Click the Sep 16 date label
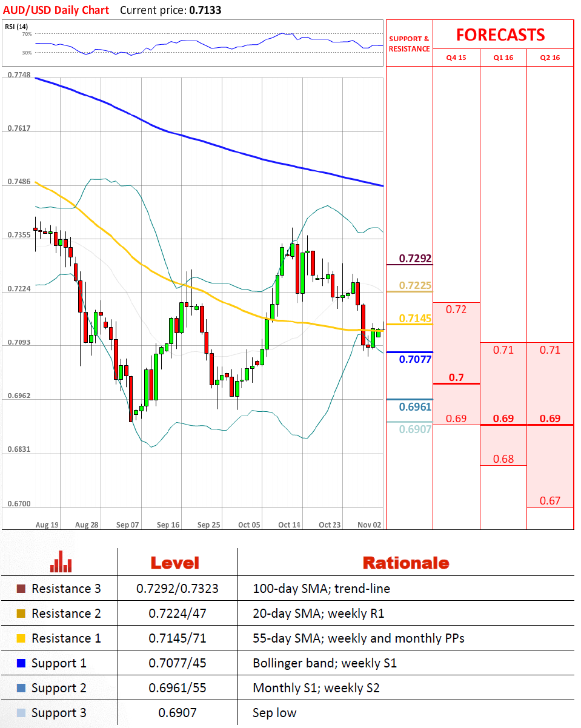Screen dimensions: 581x728 [x=168, y=524]
